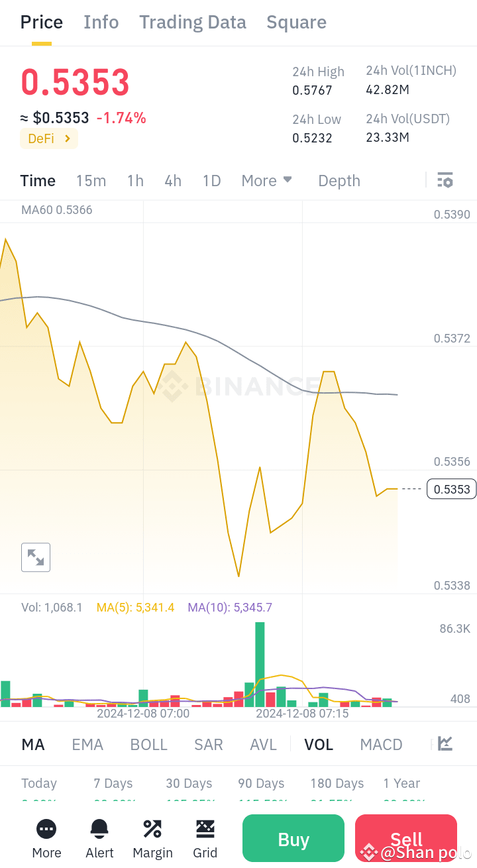Image resolution: width=477 pixels, height=868 pixels.
Task: Enable the BOLL indicator
Action: (x=148, y=744)
